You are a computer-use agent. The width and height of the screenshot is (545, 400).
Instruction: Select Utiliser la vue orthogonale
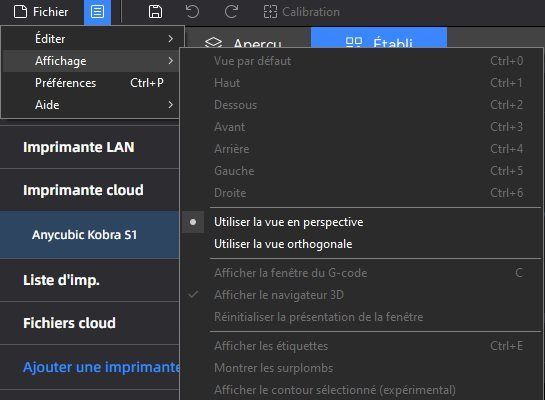(x=361, y=244)
